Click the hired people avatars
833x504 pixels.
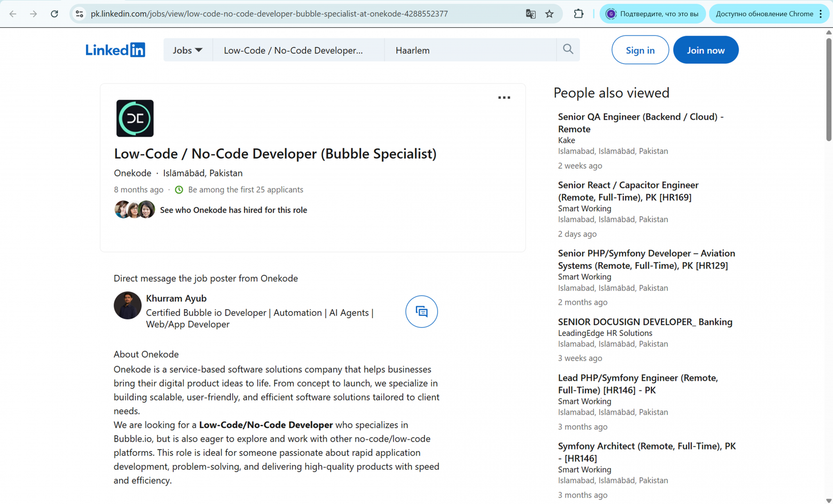(135, 210)
